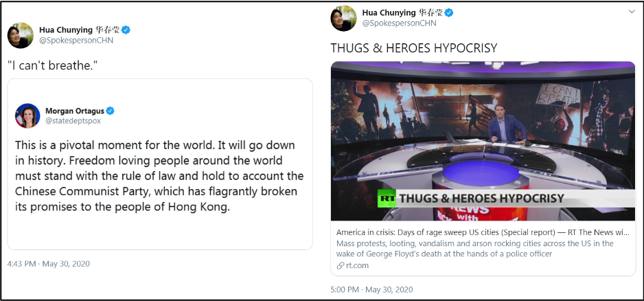Open the @SpokespersonCHN handle on the left tweet
644x301 pixels.
coord(76,41)
